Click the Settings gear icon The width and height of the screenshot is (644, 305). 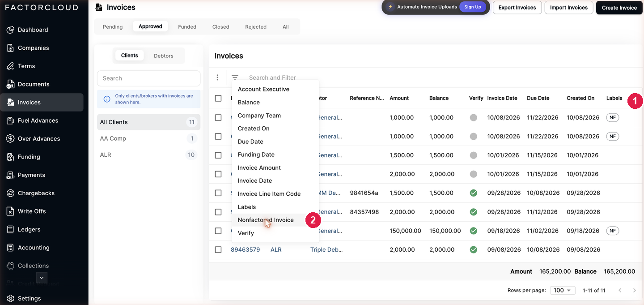(x=10, y=298)
